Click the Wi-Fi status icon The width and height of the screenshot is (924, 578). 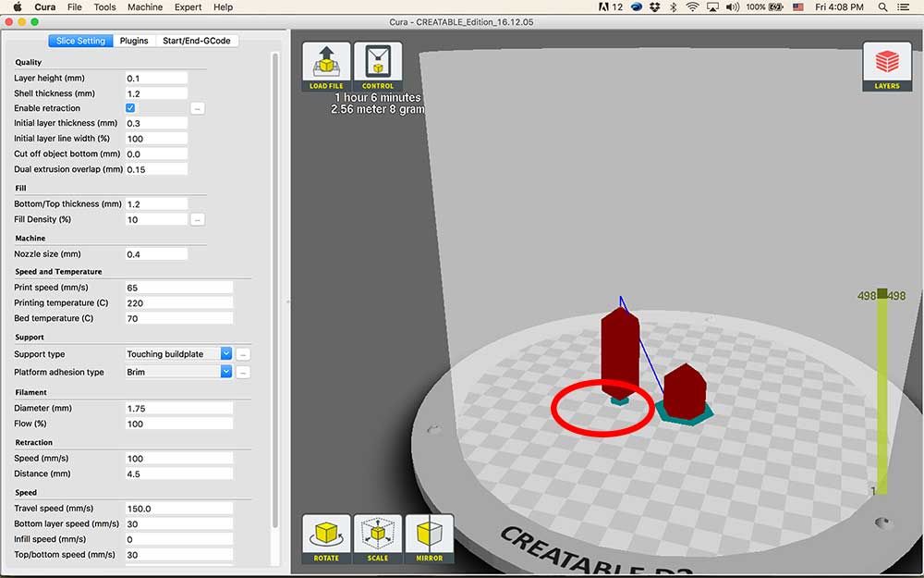click(x=692, y=7)
